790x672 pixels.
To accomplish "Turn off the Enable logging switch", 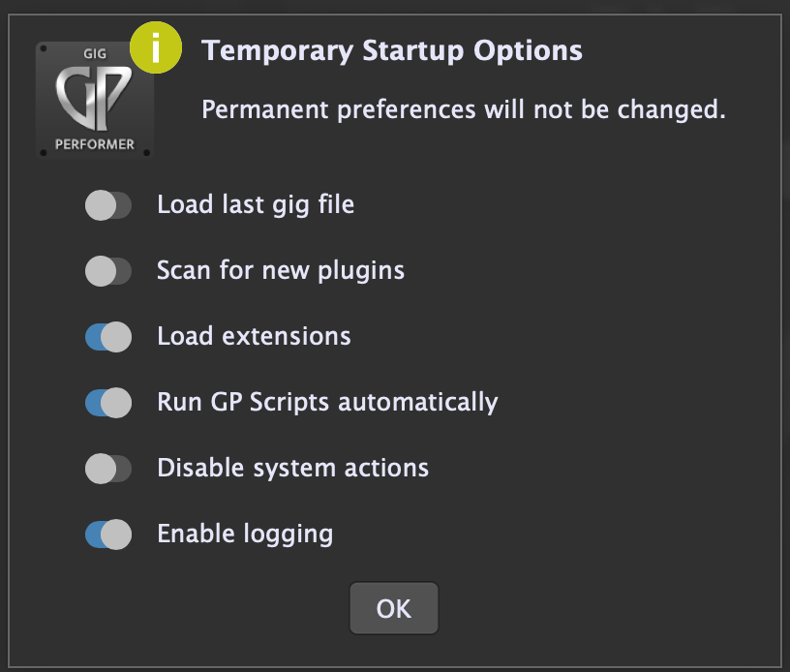I will (107, 534).
